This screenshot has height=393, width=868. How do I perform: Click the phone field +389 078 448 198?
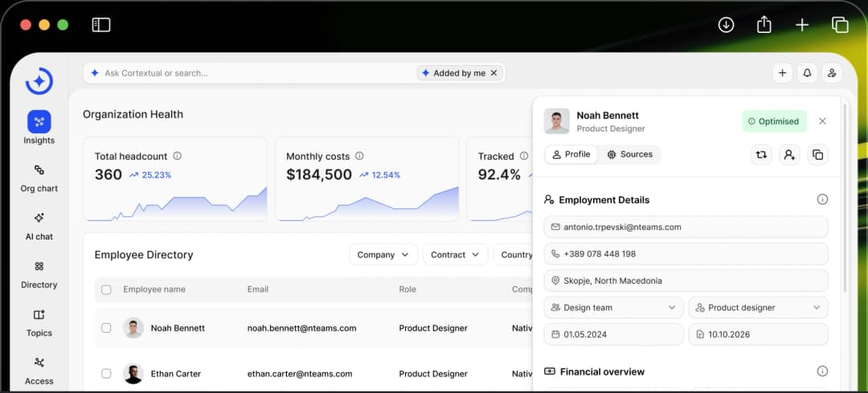point(686,254)
